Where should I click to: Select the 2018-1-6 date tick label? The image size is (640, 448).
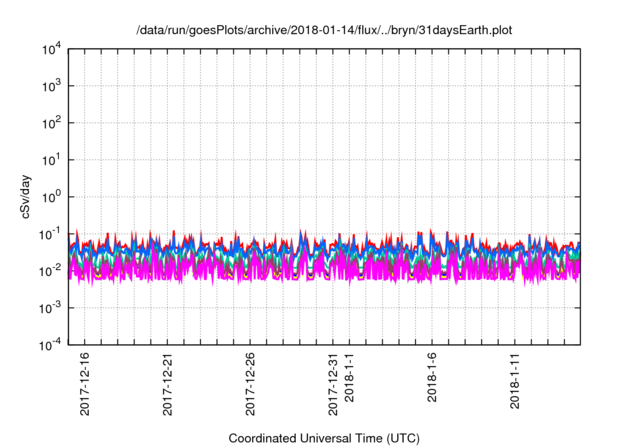tap(433, 378)
